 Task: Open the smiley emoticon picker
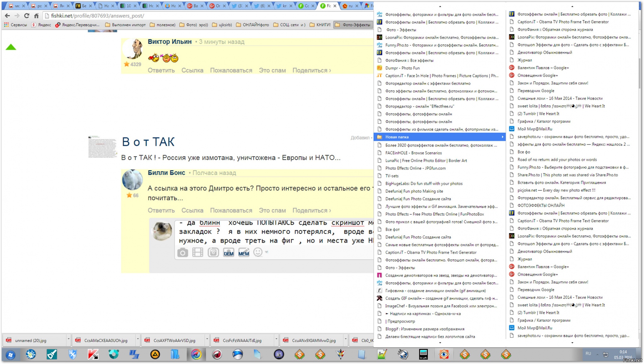coord(258,252)
